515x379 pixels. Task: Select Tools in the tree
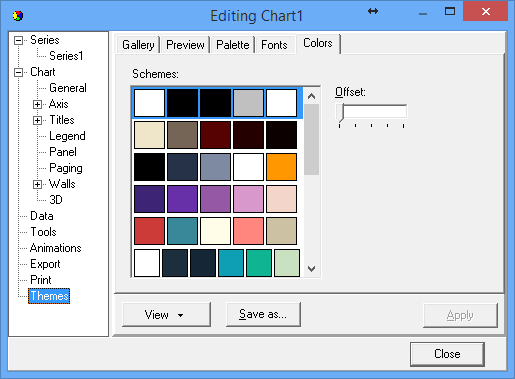click(x=43, y=232)
